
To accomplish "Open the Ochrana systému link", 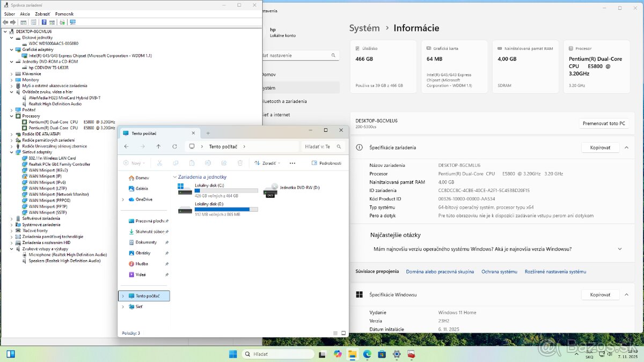I will (x=499, y=272).
